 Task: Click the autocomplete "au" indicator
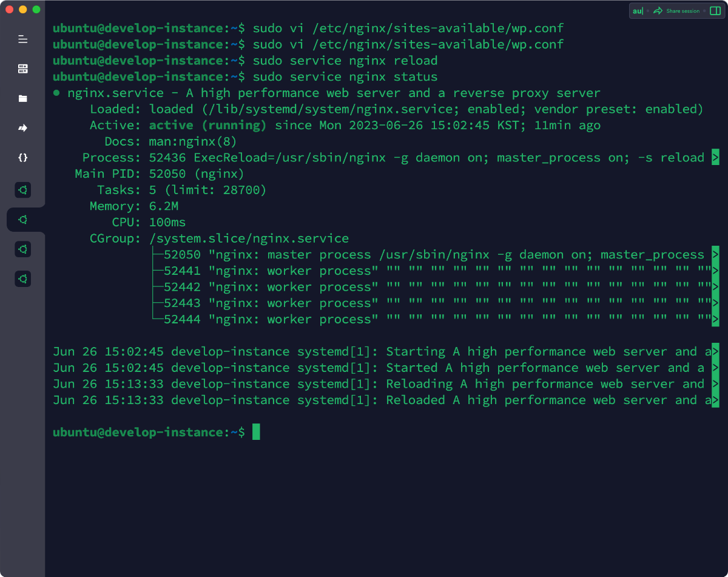(638, 11)
